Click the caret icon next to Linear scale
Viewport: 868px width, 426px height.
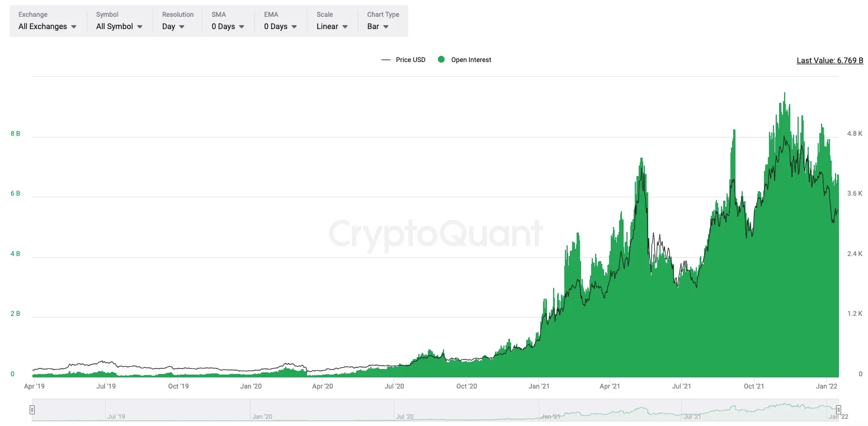345,27
